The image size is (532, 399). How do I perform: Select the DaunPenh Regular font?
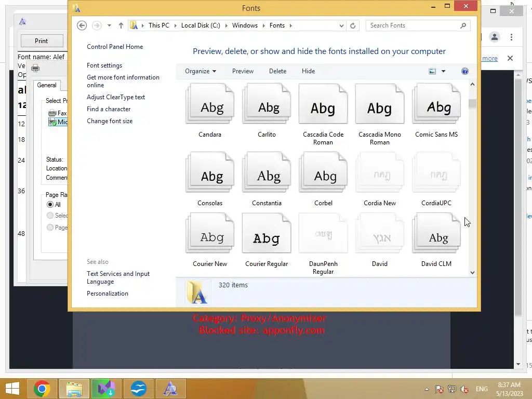click(323, 233)
